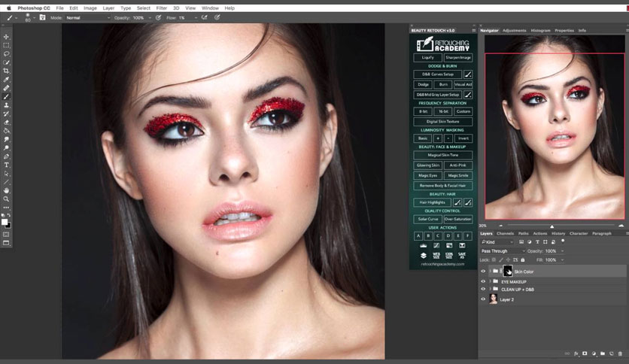Click the Solar Curve button
Screen dimensions: 629x364
pyautogui.click(x=427, y=219)
